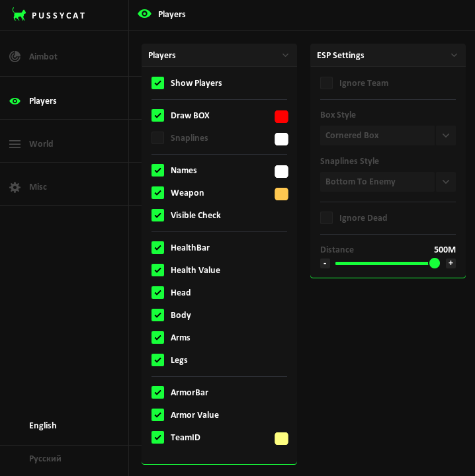475x476 pixels.
Task: Collapse the Players panel with its chevron
Action: point(285,56)
